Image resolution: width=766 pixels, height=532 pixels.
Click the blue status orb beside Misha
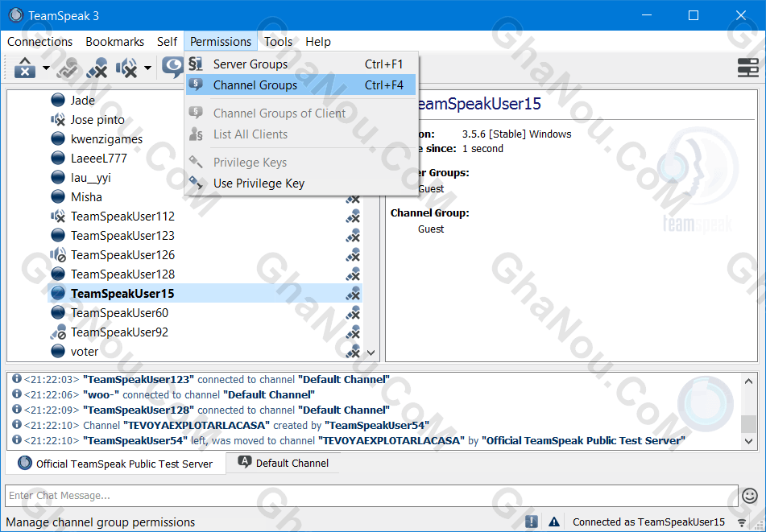pos(58,197)
